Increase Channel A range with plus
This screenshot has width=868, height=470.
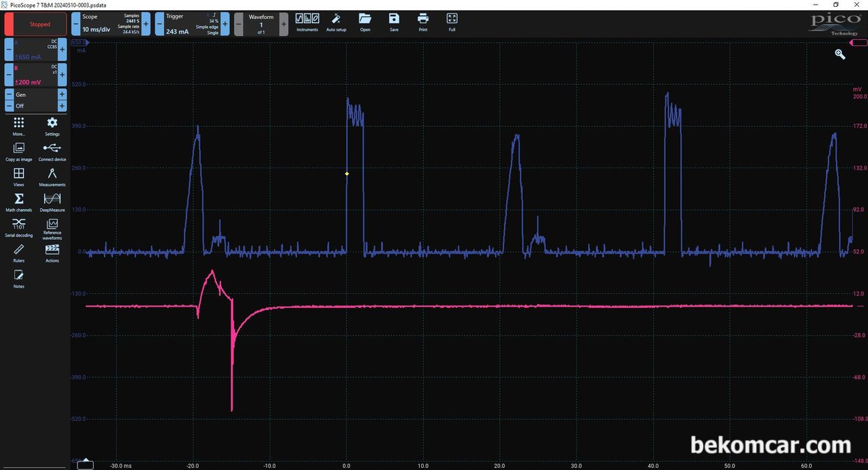(62, 50)
